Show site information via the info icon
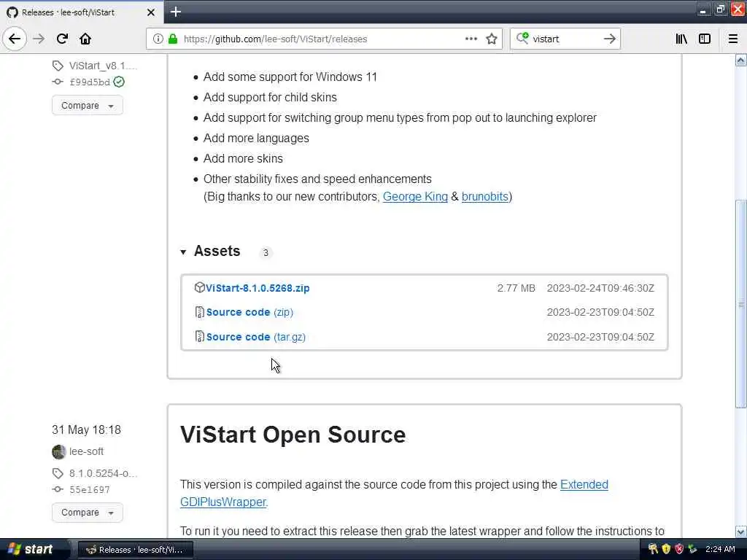 pos(158,39)
